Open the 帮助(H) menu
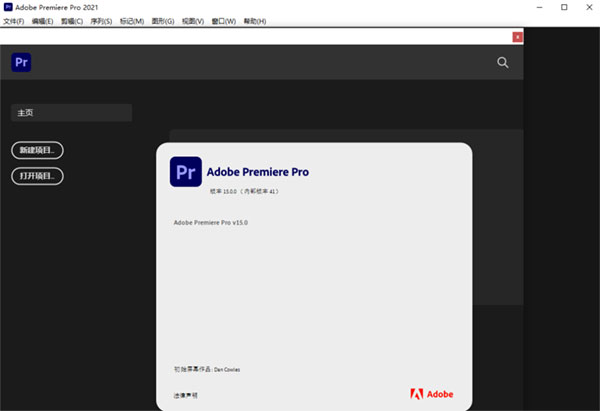 pos(255,21)
